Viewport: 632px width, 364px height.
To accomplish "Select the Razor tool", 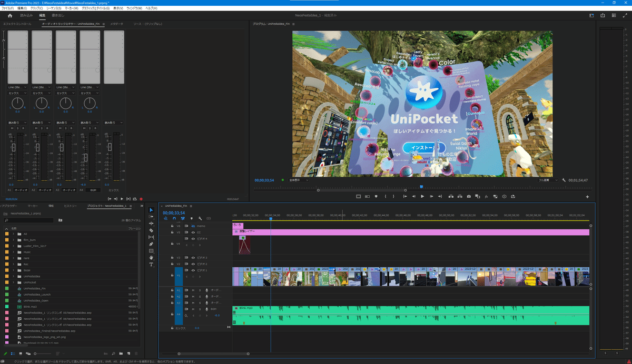I will coord(151,230).
